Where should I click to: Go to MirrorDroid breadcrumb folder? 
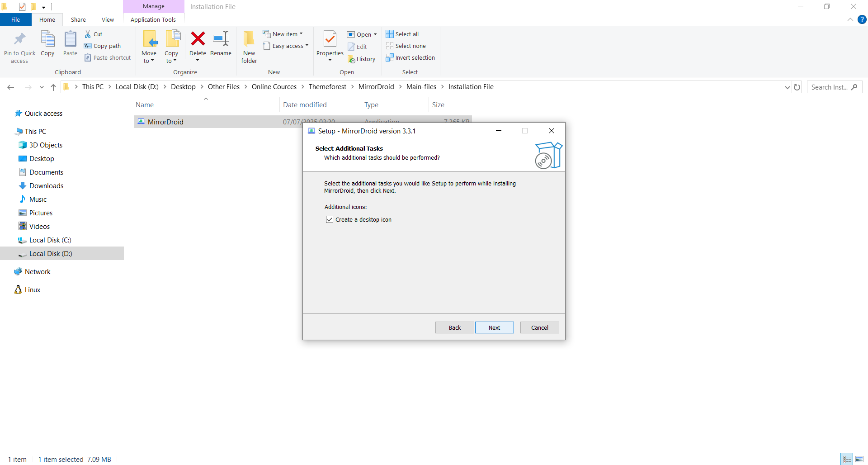click(x=376, y=87)
